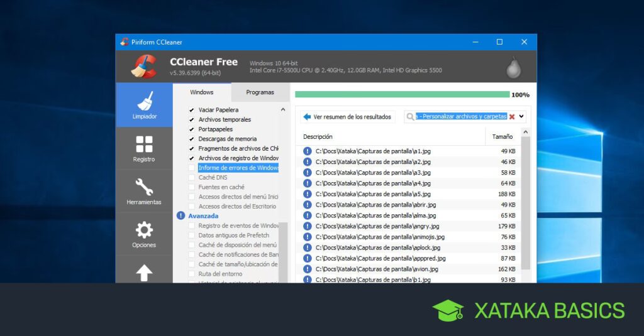
Task: Open the Opciones gear icon
Action: click(x=144, y=234)
